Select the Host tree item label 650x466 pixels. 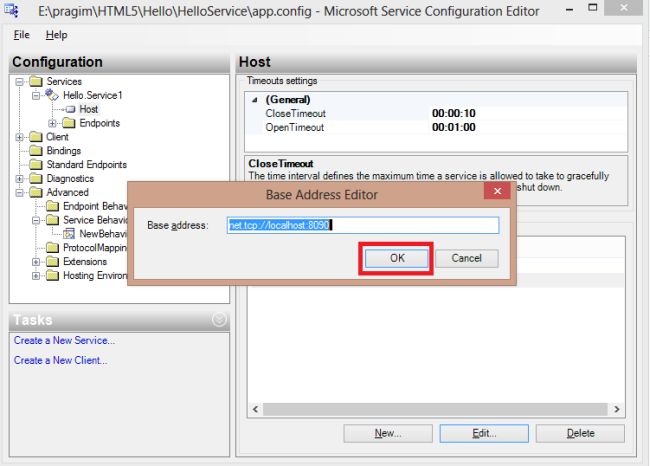click(89, 109)
